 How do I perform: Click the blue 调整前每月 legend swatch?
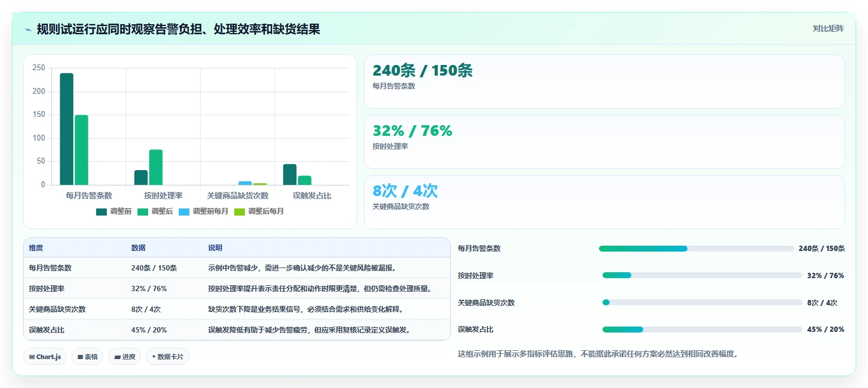pos(184,211)
